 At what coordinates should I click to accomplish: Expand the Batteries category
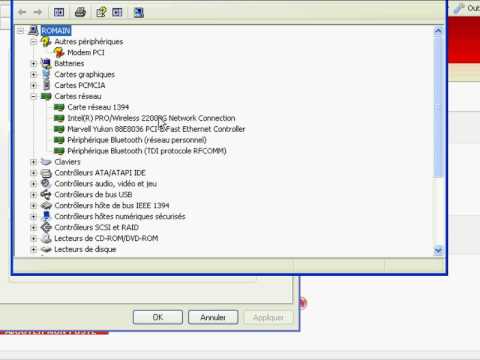tap(34, 63)
